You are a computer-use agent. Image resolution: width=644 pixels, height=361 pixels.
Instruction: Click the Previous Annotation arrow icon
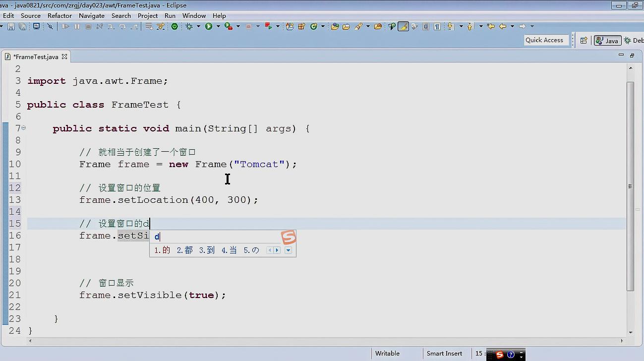pyautogui.click(x=470, y=26)
